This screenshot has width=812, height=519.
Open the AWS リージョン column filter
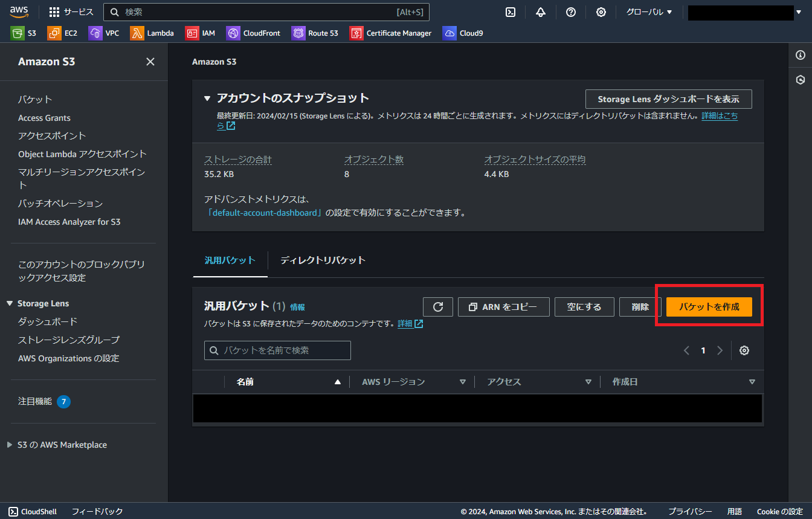coord(463,381)
